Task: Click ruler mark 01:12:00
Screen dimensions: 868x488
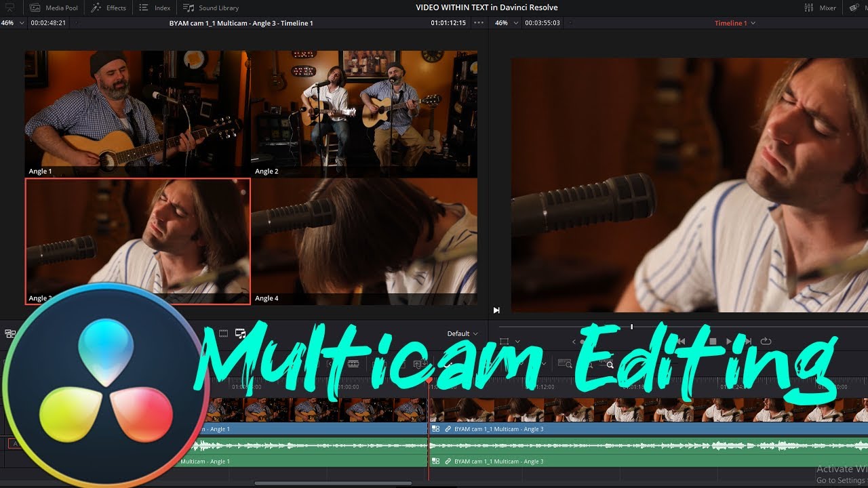Action: coord(540,387)
